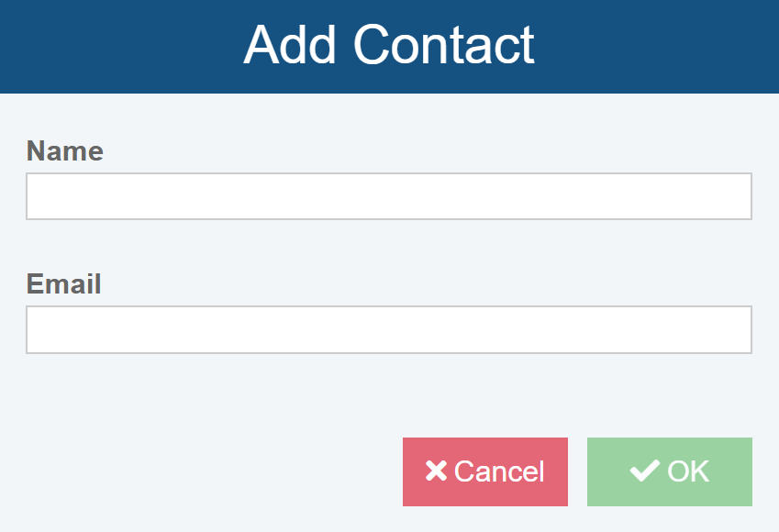Click the empty box under Name

pyautogui.click(x=389, y=196)
